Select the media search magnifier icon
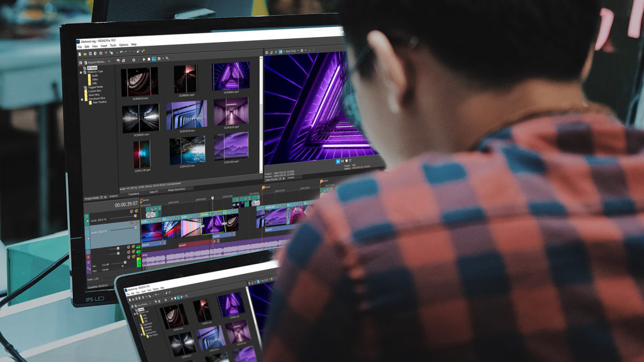Image resolution: width=644 pixels, height=362 pixels. coord(167,58)
